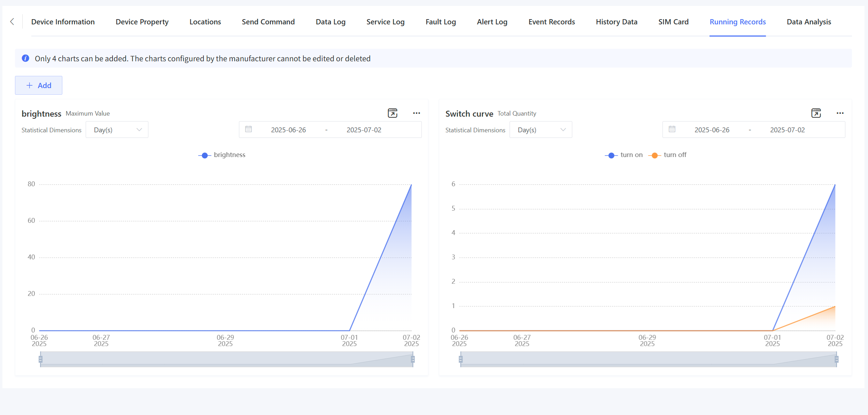868x415 pixels.
Task: Toggle turn off series in legend
Action: (x=667, y=155)
